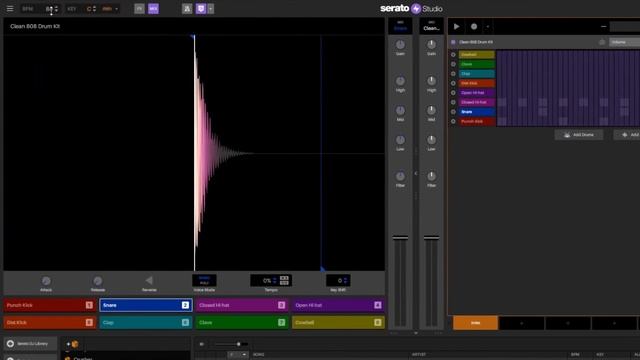
Task: Click the Add Drums button
Action: [x=579, y=135]
